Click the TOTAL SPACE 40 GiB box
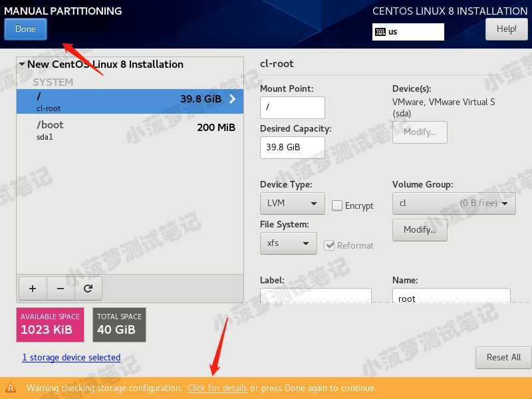This screenshot has width=532, height=399. tap(119, 325)
